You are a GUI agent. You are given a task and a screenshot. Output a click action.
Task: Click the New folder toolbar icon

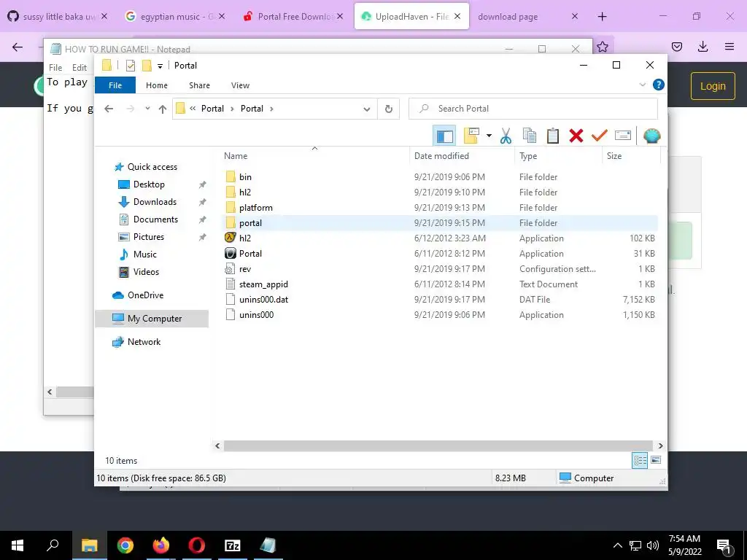[471, 136]
